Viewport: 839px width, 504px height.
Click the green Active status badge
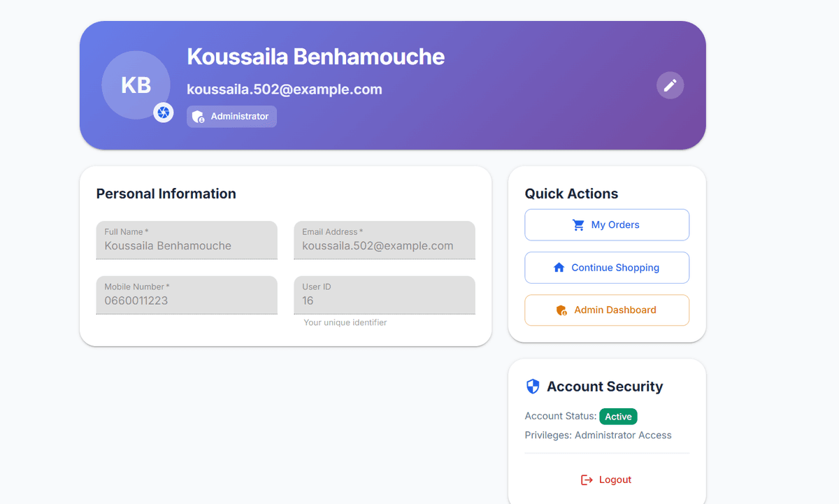click(x=618, y=416)
